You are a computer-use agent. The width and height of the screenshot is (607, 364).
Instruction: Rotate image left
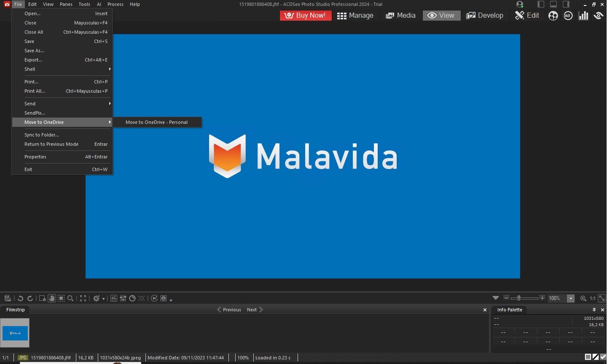coord(20,298)
